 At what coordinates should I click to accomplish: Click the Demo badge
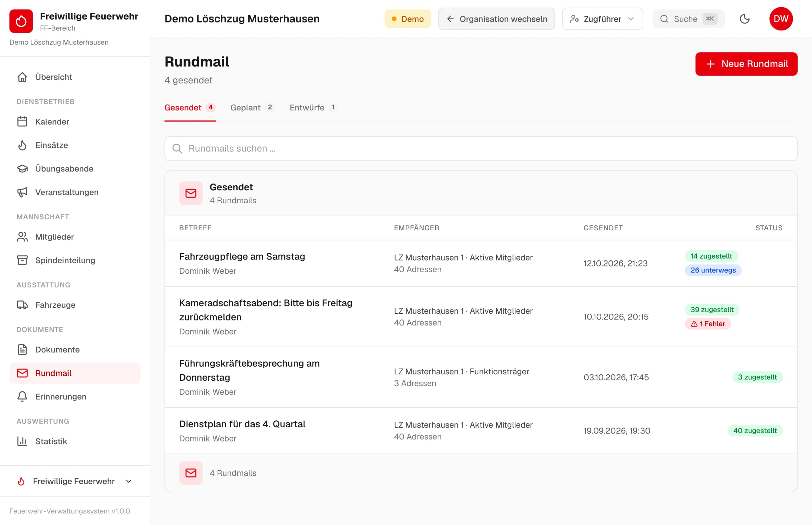pyautogui.click(x=408, y=19)
